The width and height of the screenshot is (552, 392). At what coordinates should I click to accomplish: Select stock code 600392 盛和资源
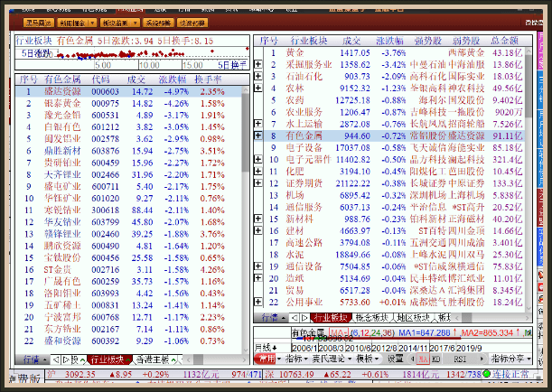pyautogui.click(x=105, y=341)
